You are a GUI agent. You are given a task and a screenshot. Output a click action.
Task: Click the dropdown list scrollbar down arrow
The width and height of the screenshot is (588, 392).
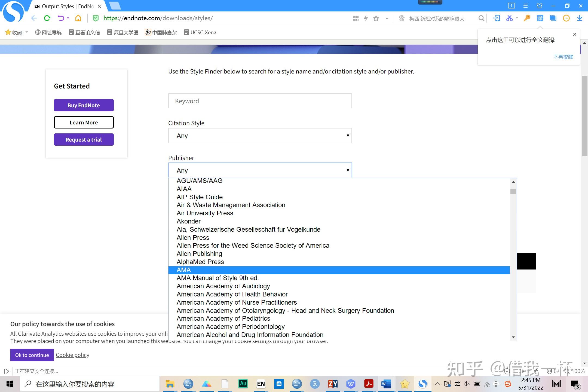513,337
